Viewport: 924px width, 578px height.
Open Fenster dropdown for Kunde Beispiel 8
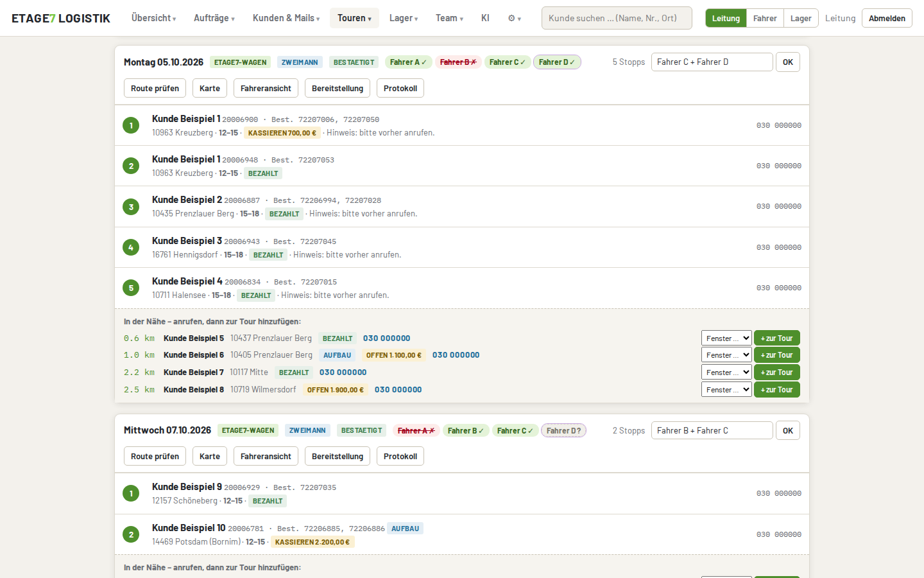tap(726, 390)
